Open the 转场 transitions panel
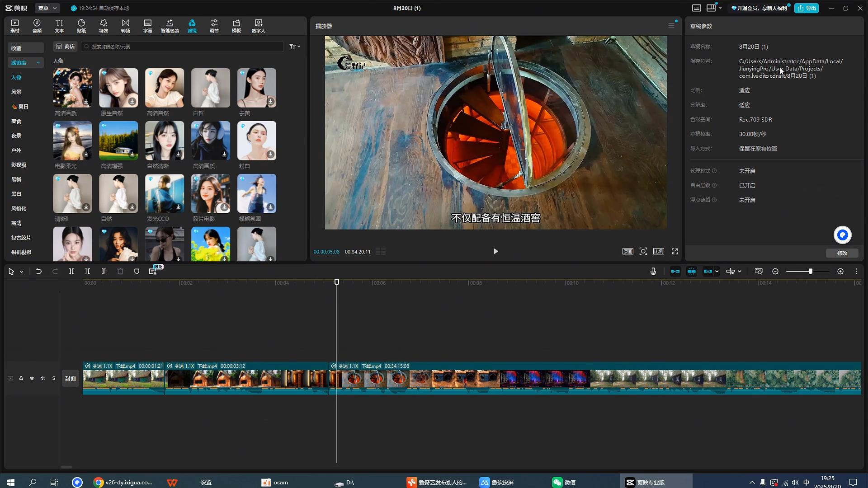This screenshot has width=868, height=488. point(126,26)
